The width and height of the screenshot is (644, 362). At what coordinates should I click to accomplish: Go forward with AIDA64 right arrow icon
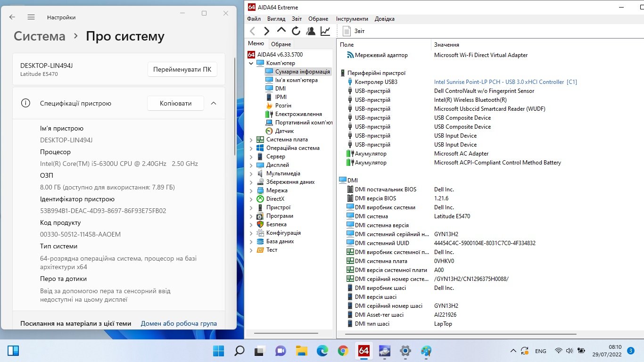(x=266, y=31)
